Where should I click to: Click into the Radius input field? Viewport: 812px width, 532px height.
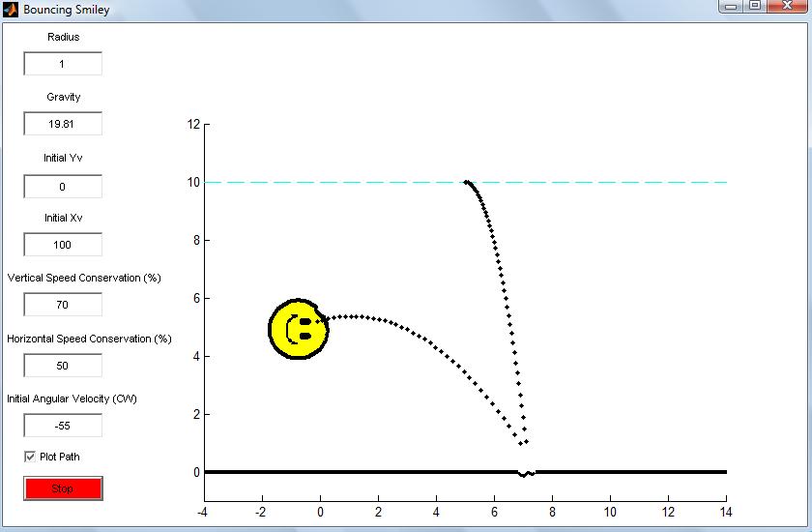coord(63,64)
